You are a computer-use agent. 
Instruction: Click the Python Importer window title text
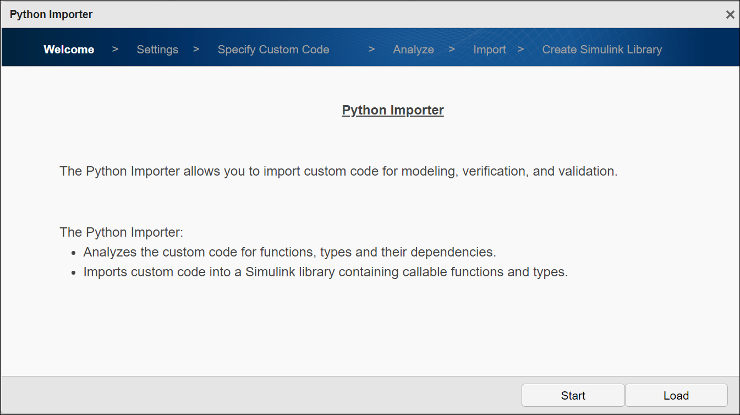click(52, 14)
